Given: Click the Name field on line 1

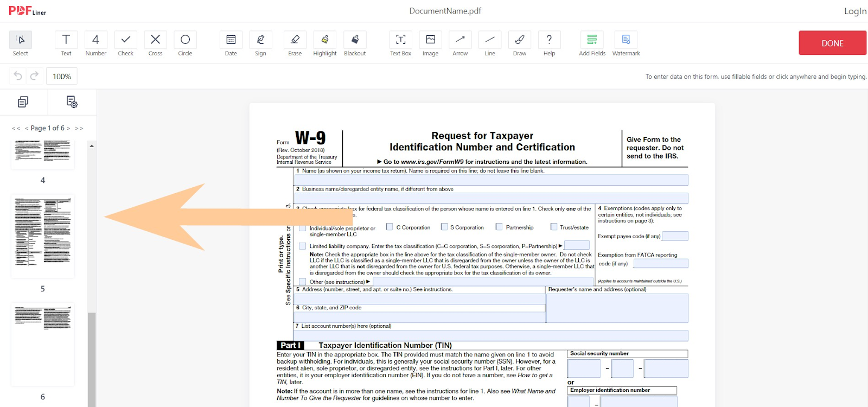Looking at the screenshot, I should click(x=492, y=180).
